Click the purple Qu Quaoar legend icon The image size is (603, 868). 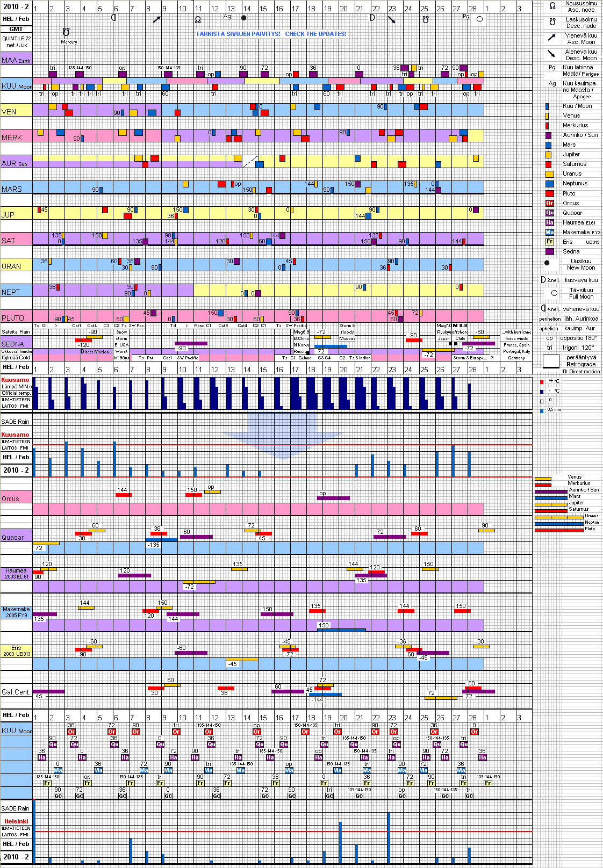[549, 213]
